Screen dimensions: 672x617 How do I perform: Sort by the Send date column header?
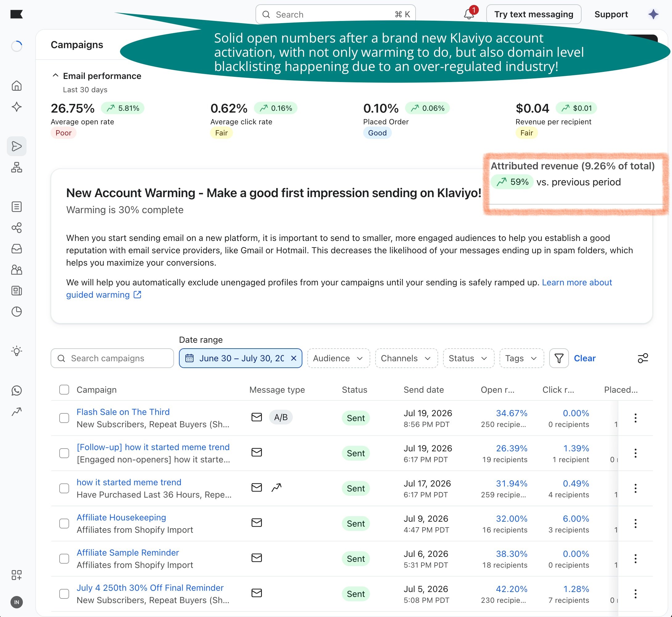[424, 390]
